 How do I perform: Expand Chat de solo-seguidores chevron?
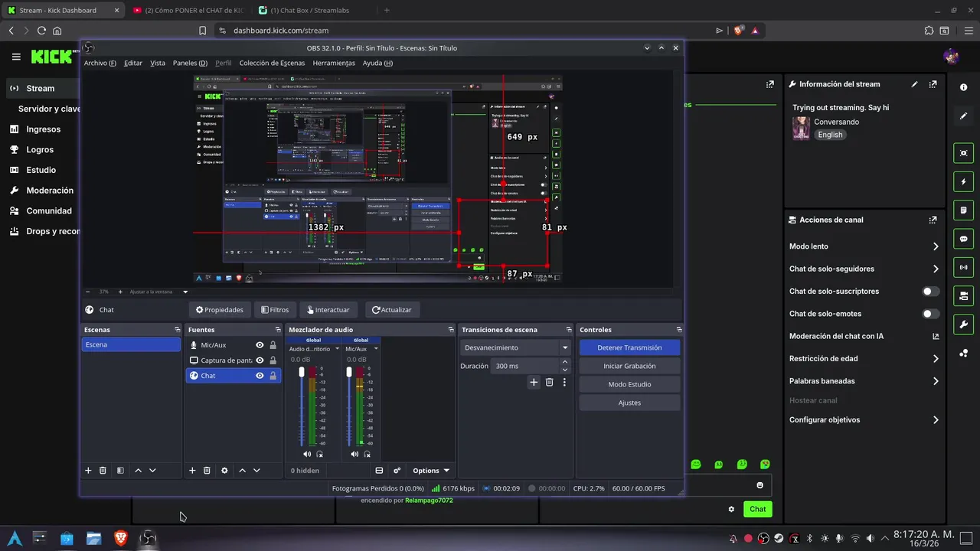click(x=936, y=269)
